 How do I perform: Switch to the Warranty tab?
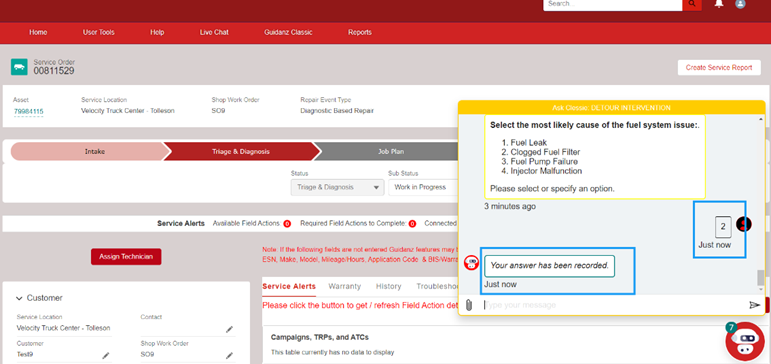point(345,286)
